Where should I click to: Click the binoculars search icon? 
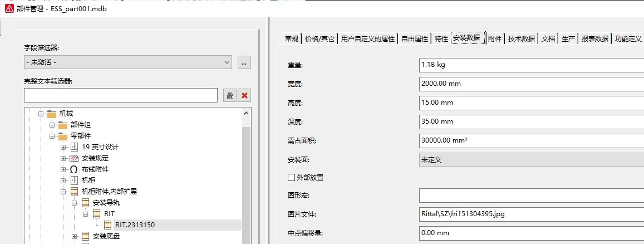230,95
